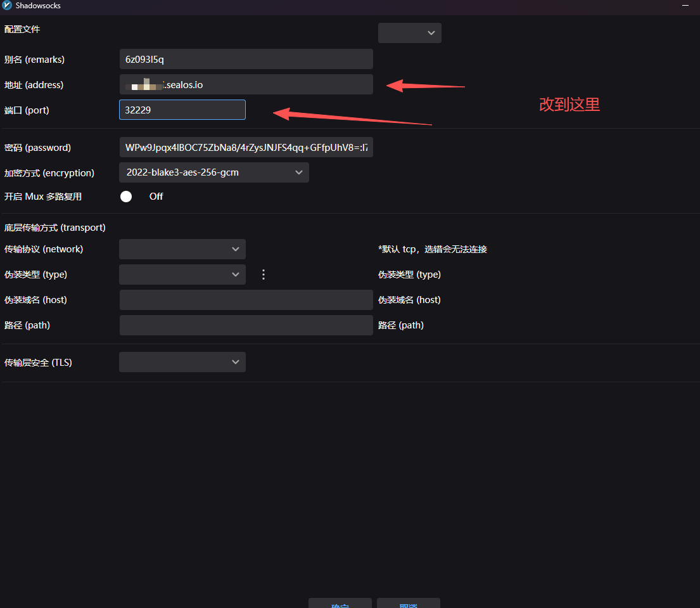Select the 密码 (password) input field
The width and height of the screenshot is (700, 608).
pyautogui.click(x=246, y=147)
